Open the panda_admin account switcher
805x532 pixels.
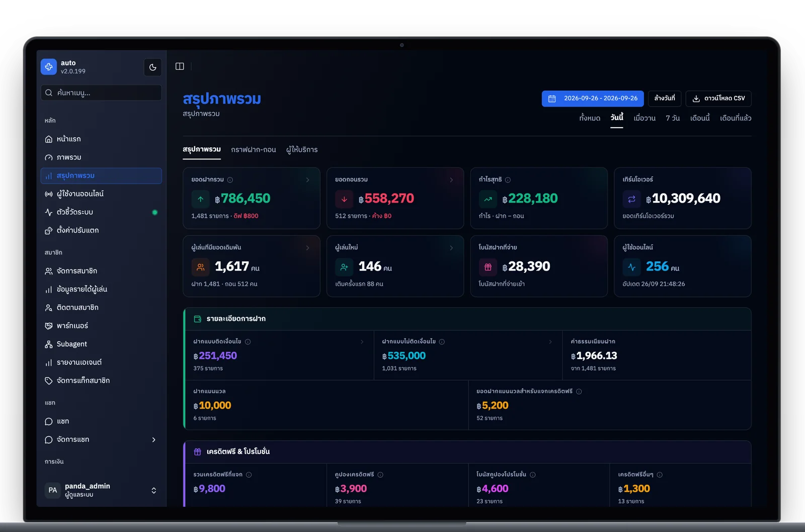pyautogui.click(x=101, y=490)
